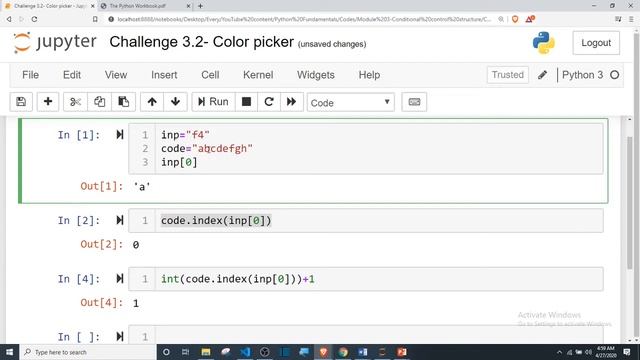
Task: Reload the page with browser refresh icon
Action: 34,19
